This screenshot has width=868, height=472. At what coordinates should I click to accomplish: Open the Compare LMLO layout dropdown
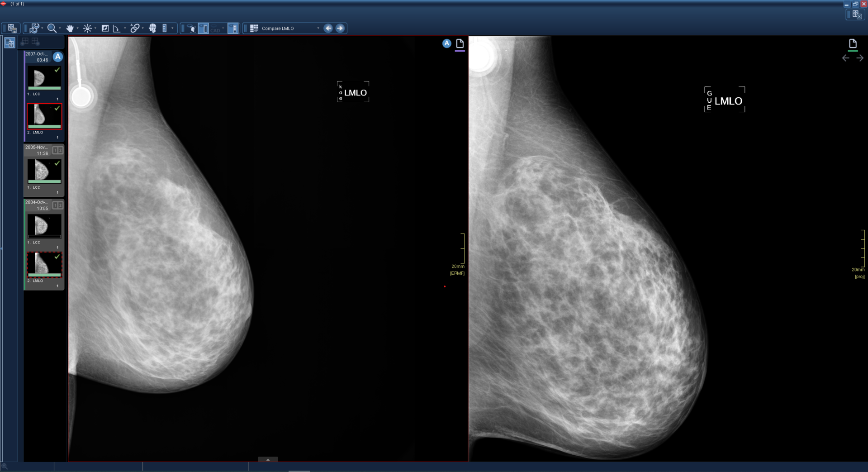(x=318, y=29)
